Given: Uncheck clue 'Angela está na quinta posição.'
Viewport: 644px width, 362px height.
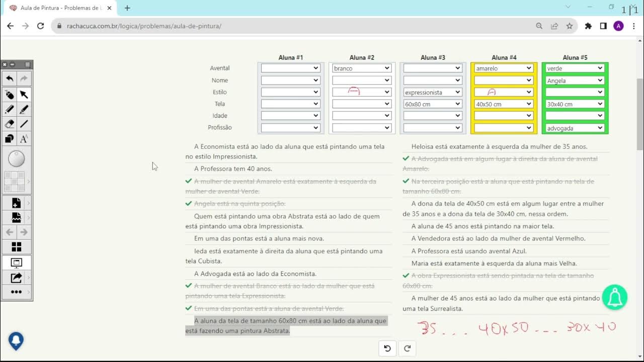Looking at the screenshot, I should click(288, 204).
